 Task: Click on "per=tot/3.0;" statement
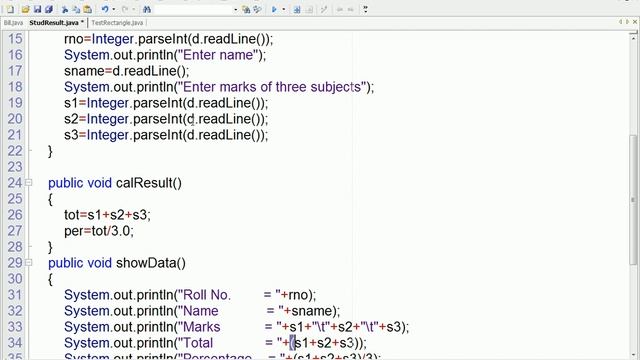(x=99, y=231)
